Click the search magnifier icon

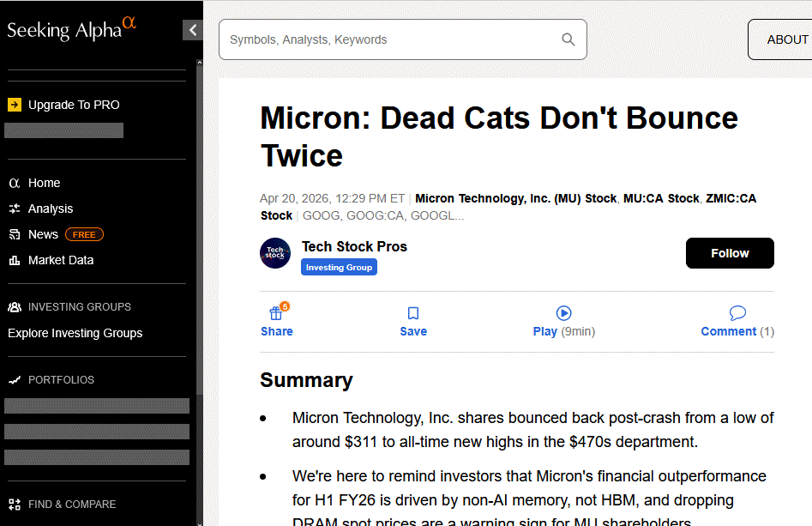pos(568,39)
